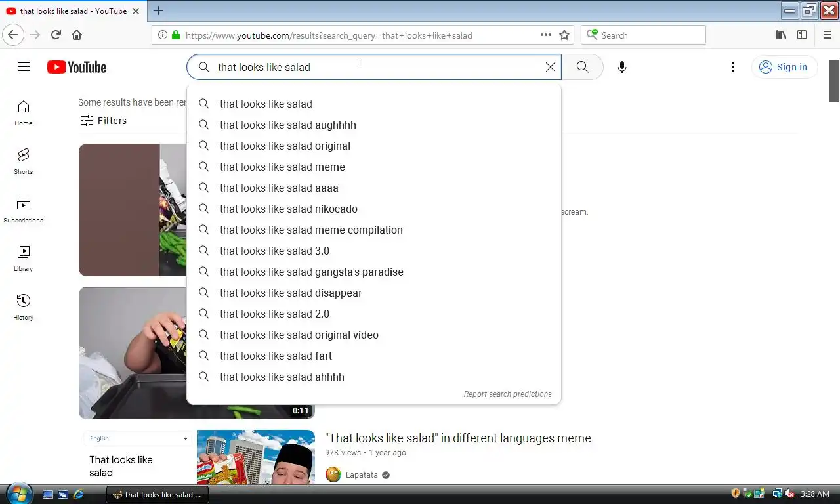Open Firefox application menu
Viewport: 840px width, 504px height.
coord(827,35)
